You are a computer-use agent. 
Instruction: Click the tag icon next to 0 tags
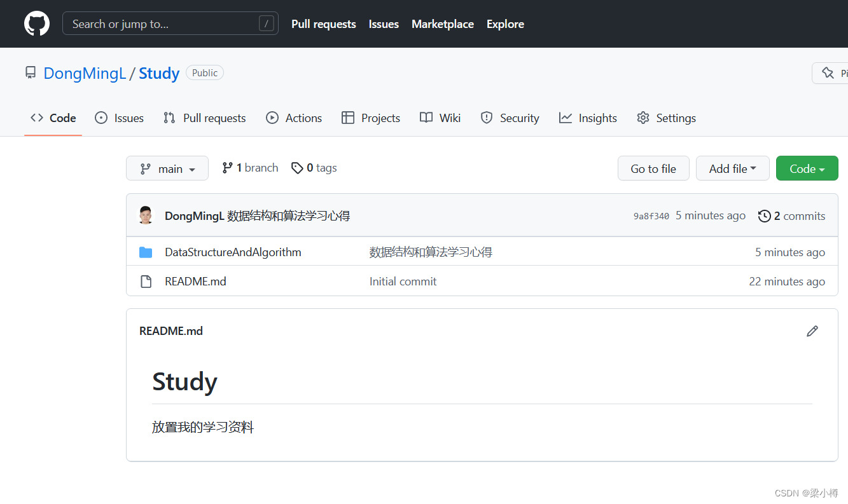click(297, 168)
